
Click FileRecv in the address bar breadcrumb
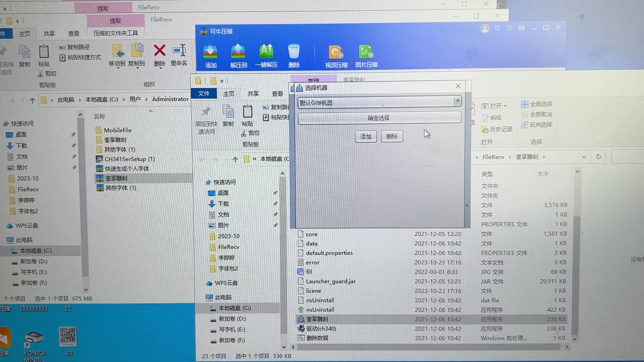click(x=493, y=157)
